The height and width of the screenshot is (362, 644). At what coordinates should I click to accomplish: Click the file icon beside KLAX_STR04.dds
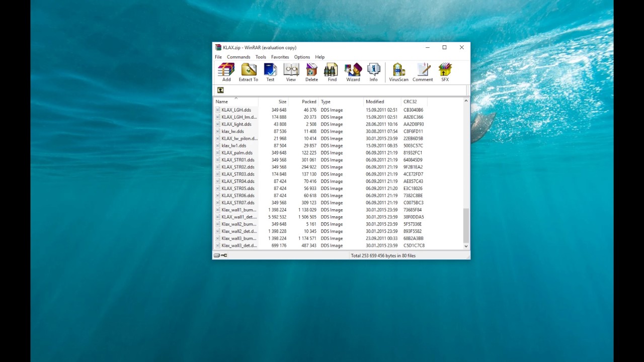point(218,182)
